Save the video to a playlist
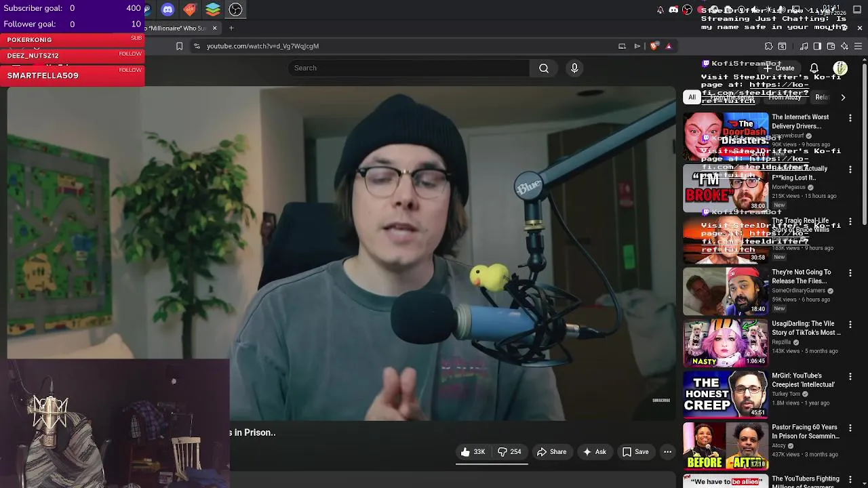 pyautogui.click(x=635, y=452)
